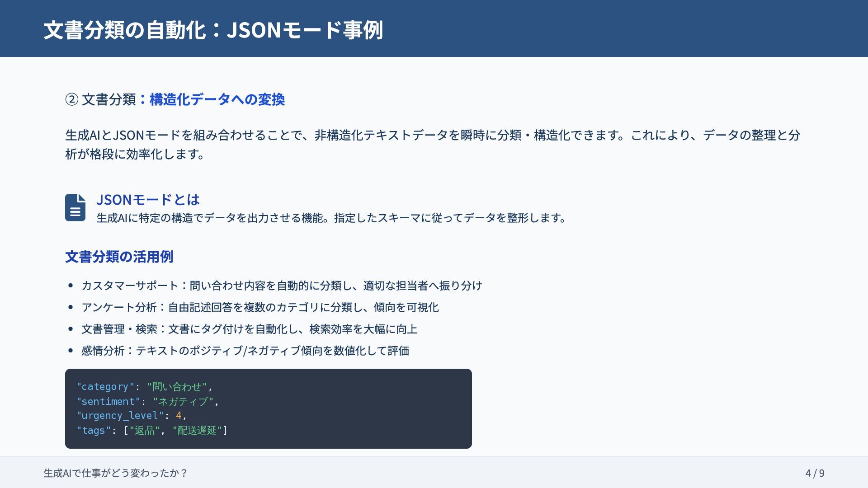
Task: Click the "返品" tag value in code
Action: (x=144, y=430)
